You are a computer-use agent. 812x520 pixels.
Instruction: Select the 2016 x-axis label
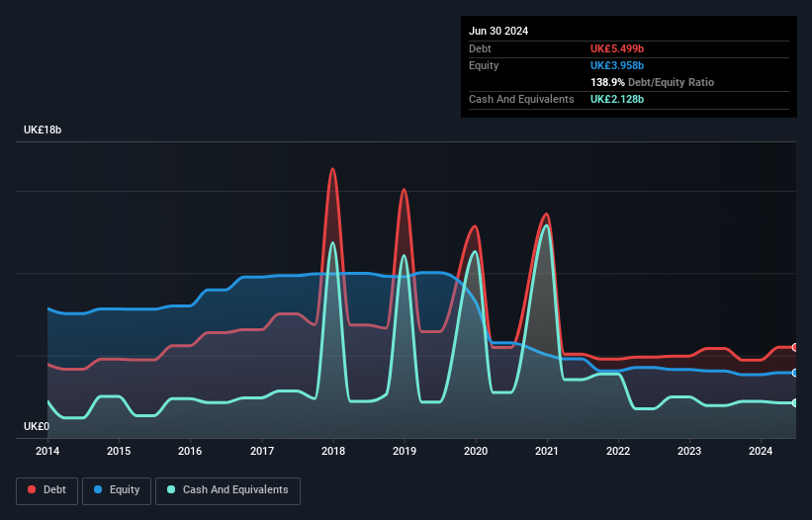(x=190, y=451)
